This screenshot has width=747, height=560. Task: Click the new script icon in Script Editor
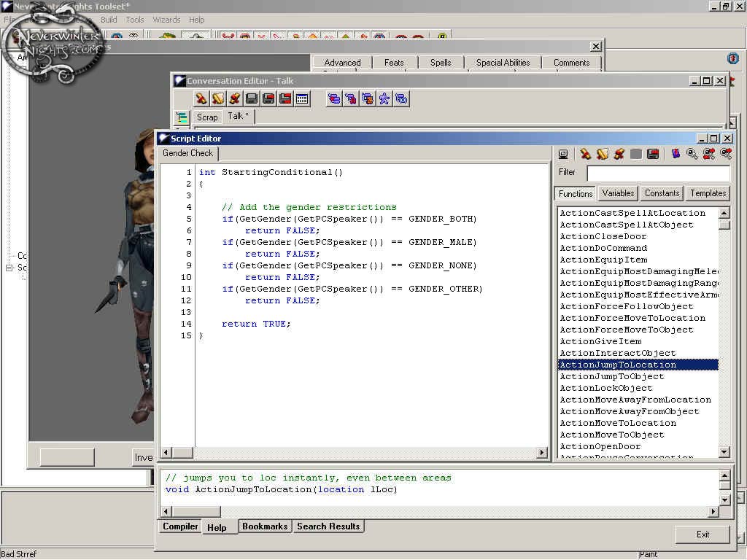(x=585, y=154)
